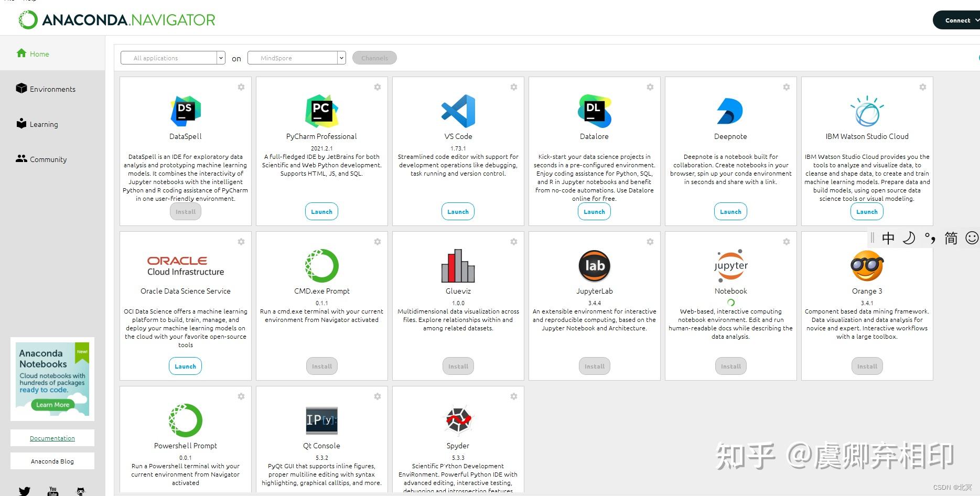Click the Powershell Prompt icon

(186, 420)
